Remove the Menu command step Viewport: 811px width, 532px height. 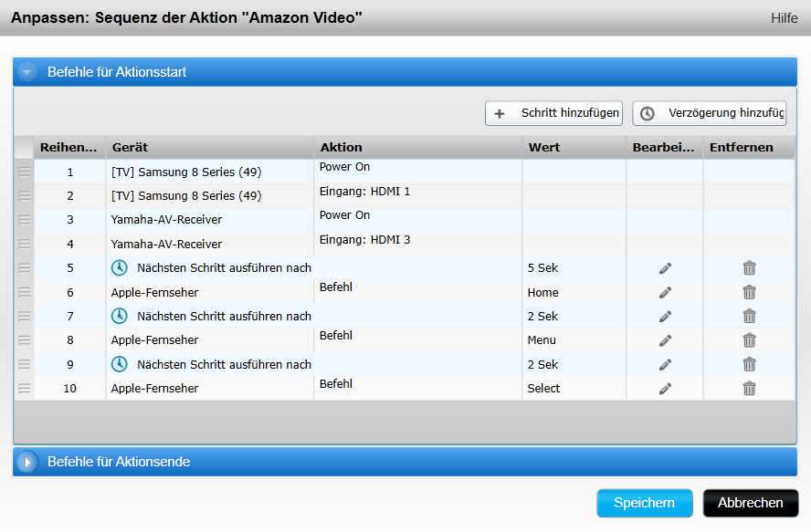[750, 340]
